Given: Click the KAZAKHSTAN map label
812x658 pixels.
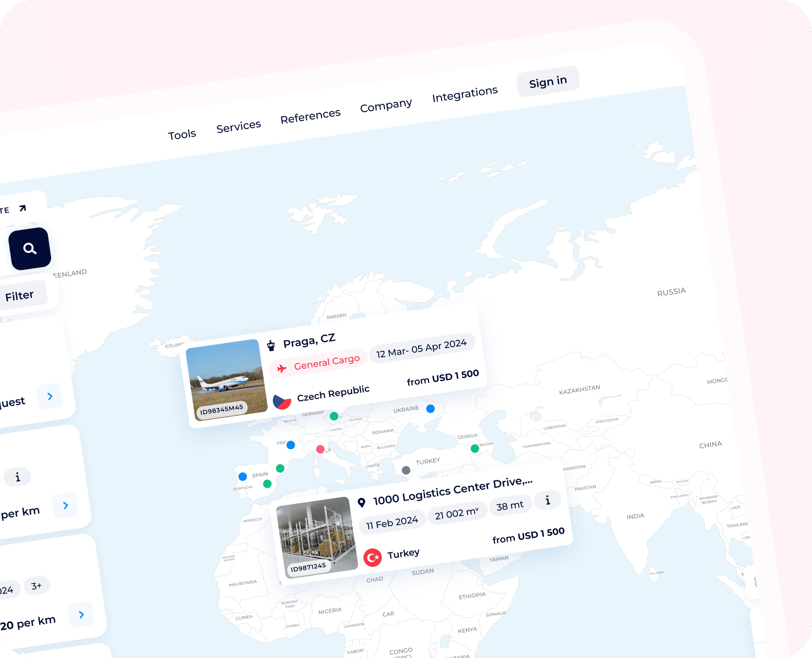Looking at the screenshot, I should [x=580, y=390].
